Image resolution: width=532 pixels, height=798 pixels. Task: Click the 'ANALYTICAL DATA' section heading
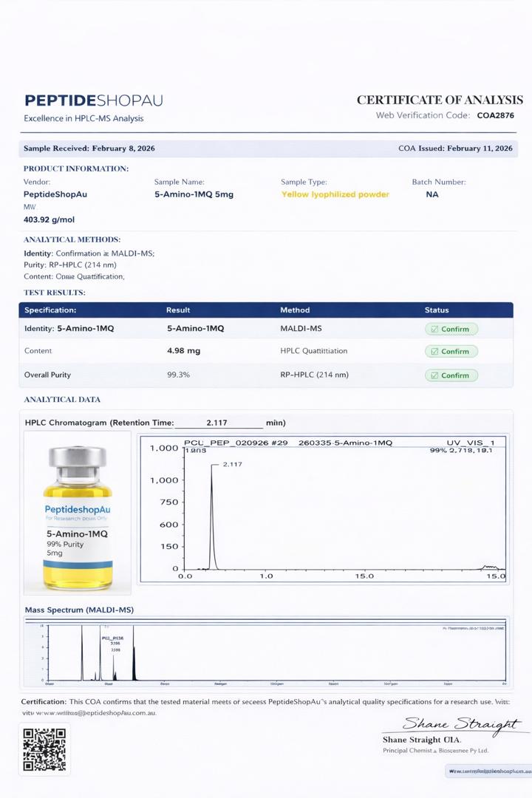tap(62, 400)
